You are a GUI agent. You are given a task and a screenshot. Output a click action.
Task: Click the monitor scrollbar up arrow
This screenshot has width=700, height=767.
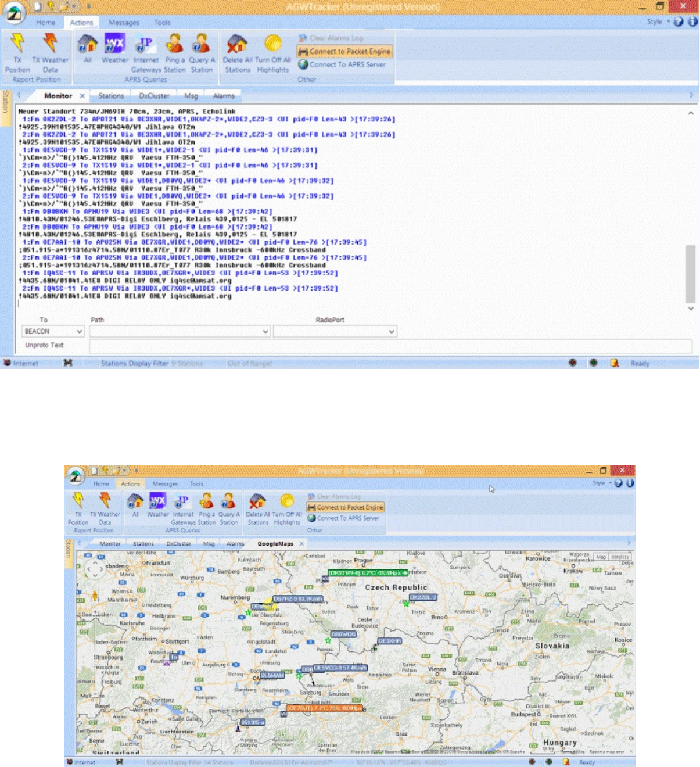[x=691, y=113]
